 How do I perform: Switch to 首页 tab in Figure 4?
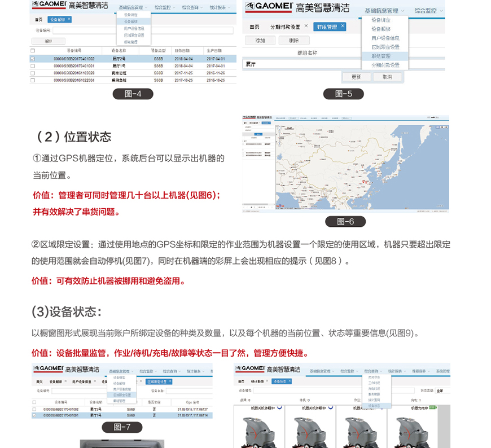click(38, 19)
